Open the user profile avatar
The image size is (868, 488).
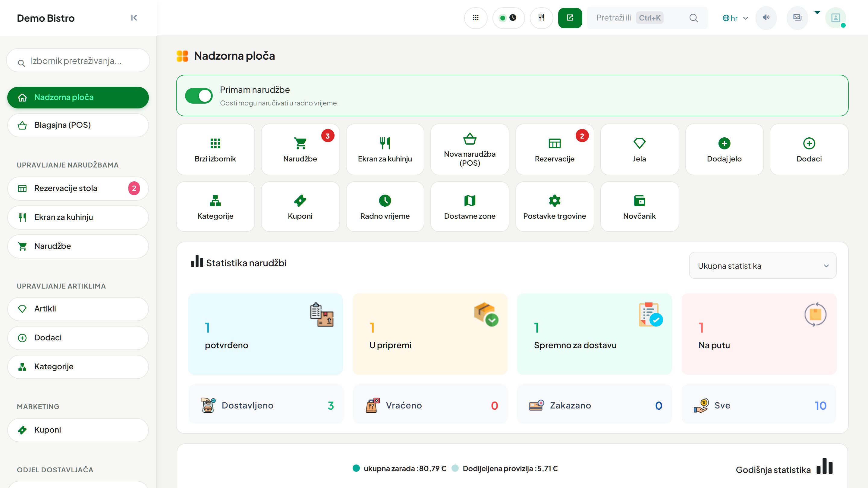(x=836, y=18)
